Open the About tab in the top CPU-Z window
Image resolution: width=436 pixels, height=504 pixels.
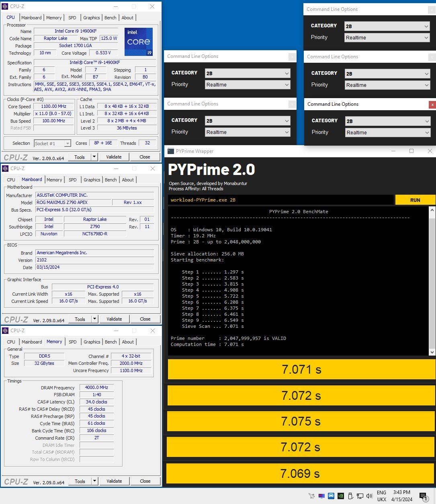tap(127, 18)
